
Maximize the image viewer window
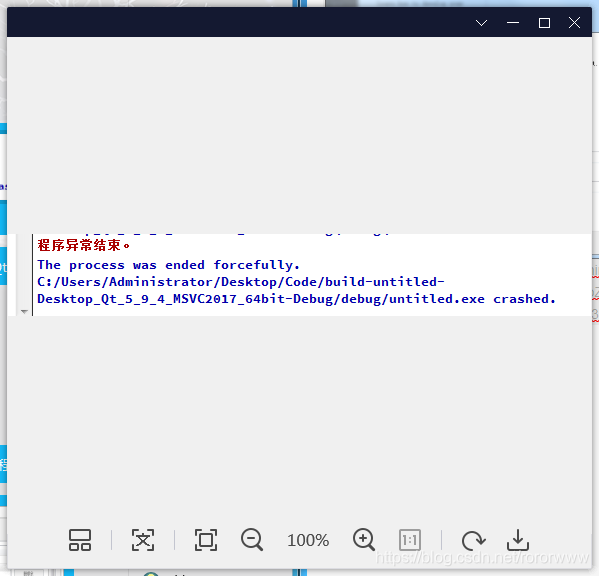(544, 23)
